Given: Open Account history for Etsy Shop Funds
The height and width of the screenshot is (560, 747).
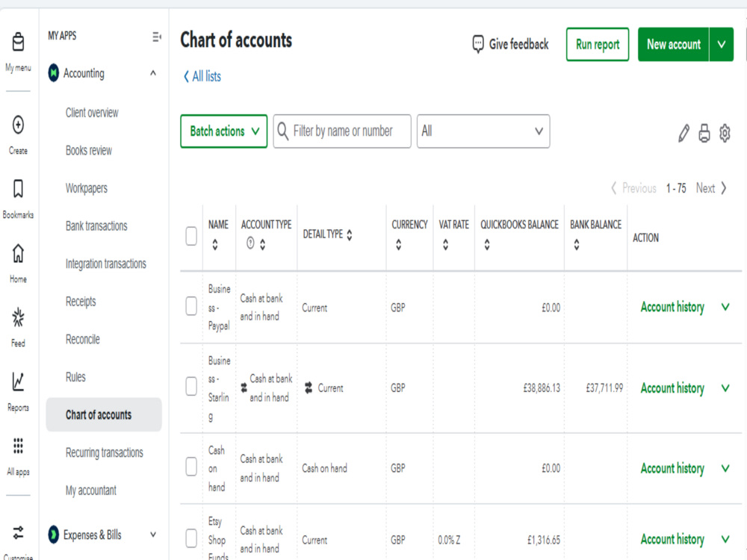Looking at the screenshot, I should pos(672,539).
